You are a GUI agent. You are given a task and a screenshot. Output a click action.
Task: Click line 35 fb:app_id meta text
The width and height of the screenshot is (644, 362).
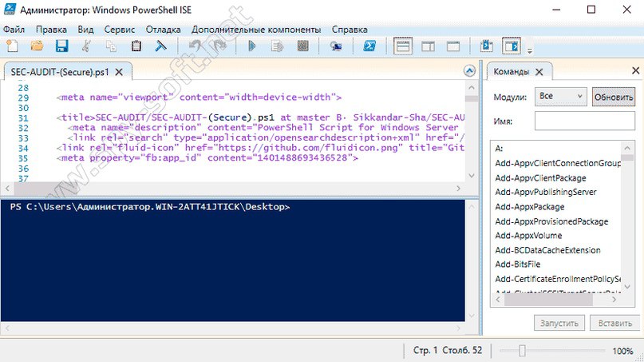[x=207, y=158]
